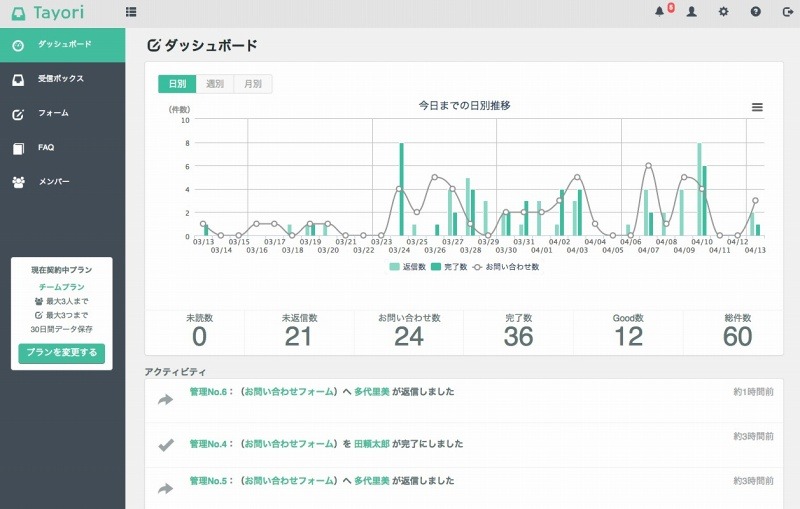Click the 総件数 value 60
The image size is (800, 509).
click(x=738, y=337)
